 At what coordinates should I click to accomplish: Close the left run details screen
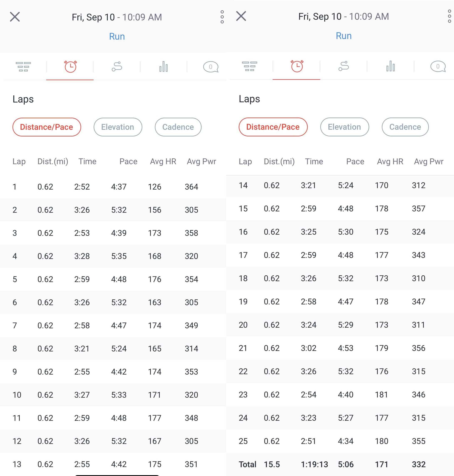coord(15,17)
